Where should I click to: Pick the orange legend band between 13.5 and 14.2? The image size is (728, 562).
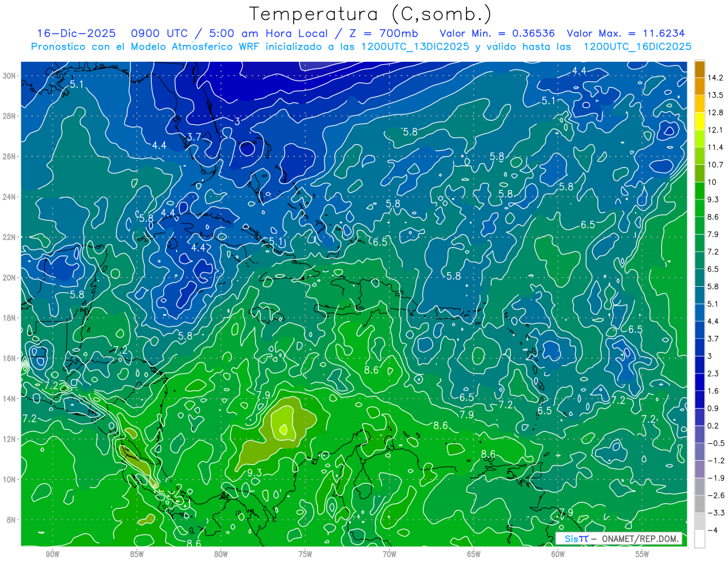click(x=699, y=87)
